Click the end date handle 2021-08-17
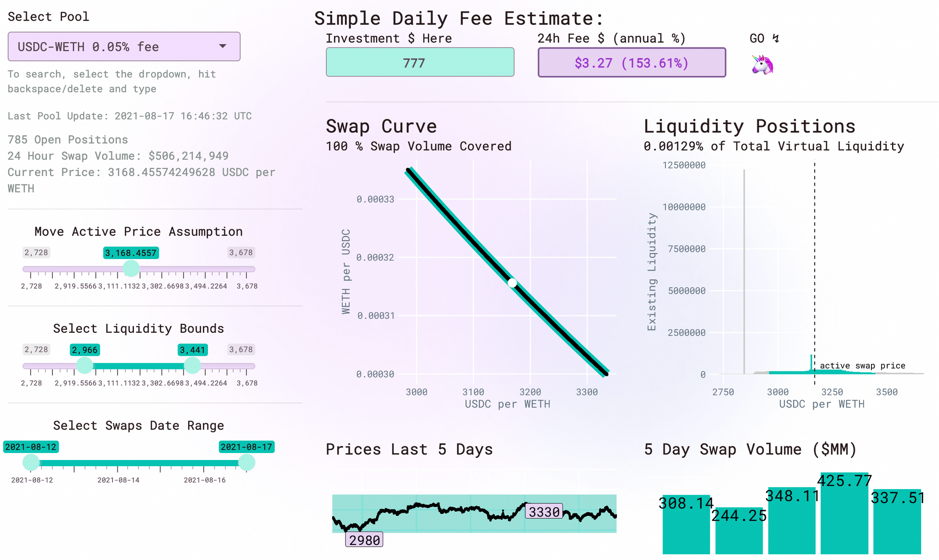 coord(246,462)
